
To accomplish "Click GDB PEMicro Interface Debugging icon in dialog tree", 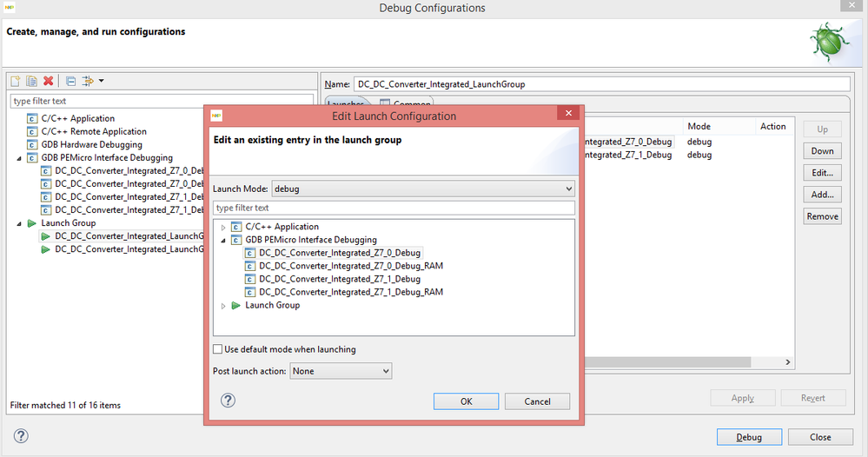I will click(x=236, y=240).
